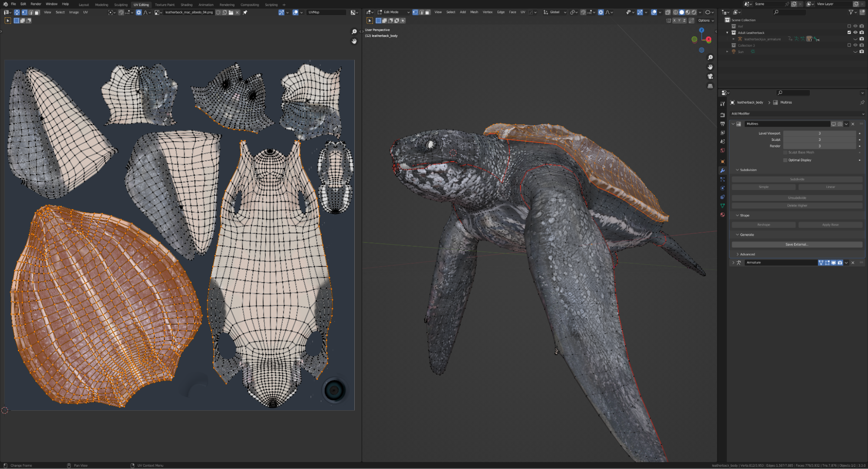
Task: Toggle camera view in 3D viewport
Action: pyautogui.click(x=710, y=77)
